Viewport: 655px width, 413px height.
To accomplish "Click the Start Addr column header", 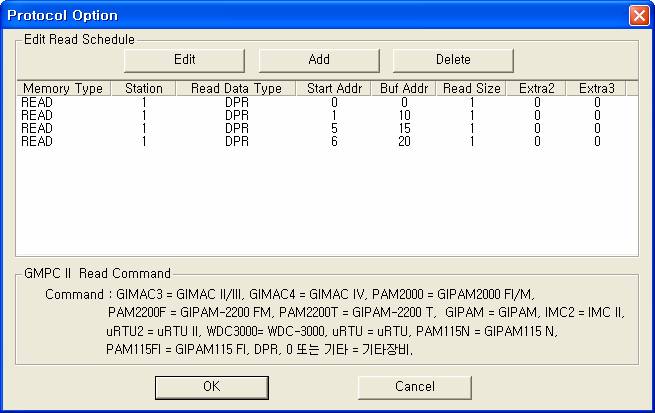I will tap(334, 89).
